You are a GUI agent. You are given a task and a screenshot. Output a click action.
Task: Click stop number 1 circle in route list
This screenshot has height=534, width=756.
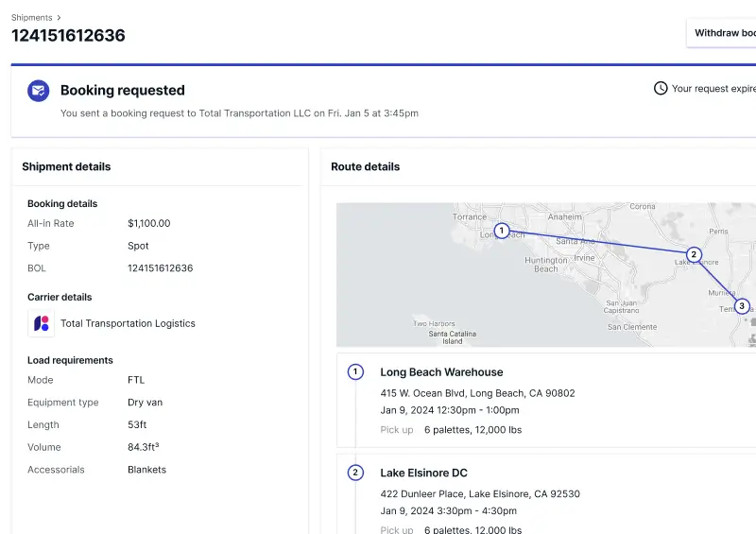[355, 372]
